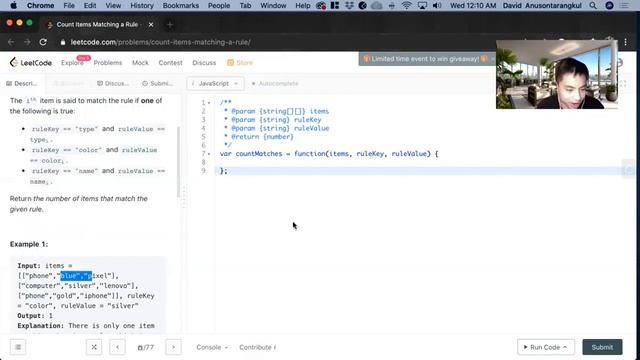Open the Apple menu
640x360 pixels.
click(x=13, y=5)
